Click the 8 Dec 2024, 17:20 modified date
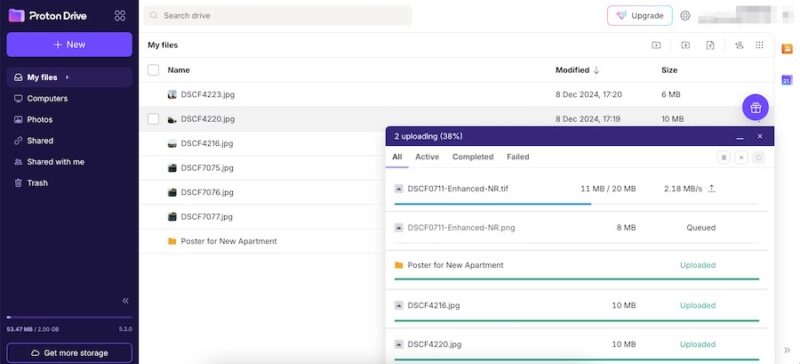 point(589,94)
